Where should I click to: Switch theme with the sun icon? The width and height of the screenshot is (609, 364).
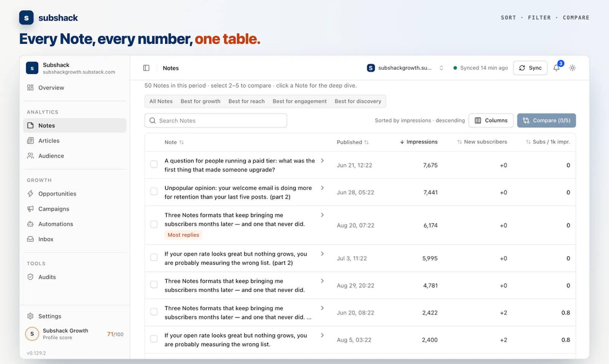(572, 68)
